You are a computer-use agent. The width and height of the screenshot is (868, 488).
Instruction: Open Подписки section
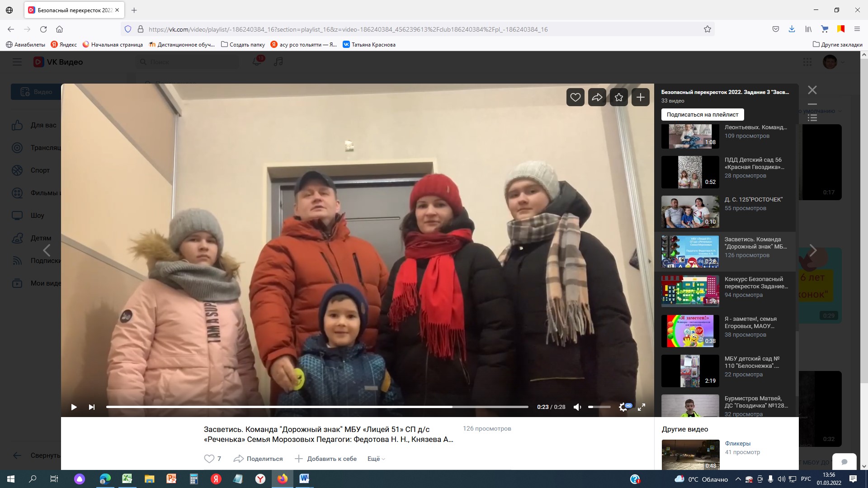pos(36,261)
